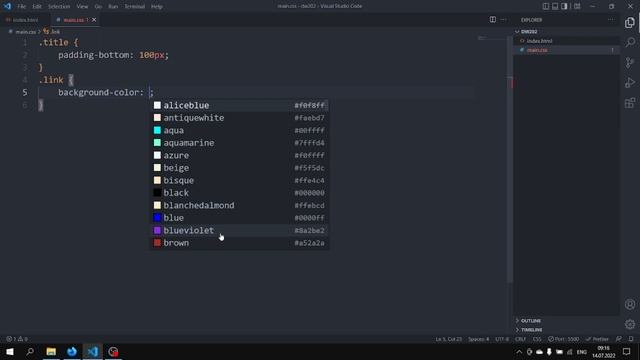Open the Selection menu
640x360 pixels.
59,7
